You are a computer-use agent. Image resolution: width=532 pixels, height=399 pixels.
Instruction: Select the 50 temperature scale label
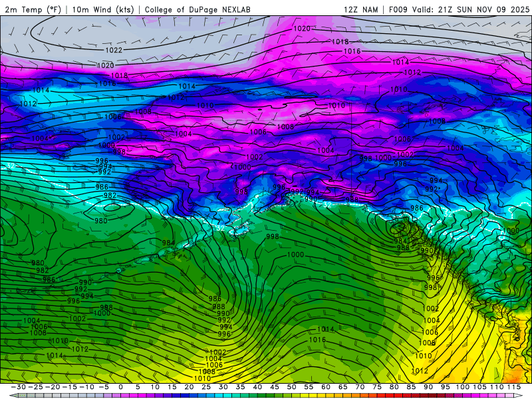(291, 387)
